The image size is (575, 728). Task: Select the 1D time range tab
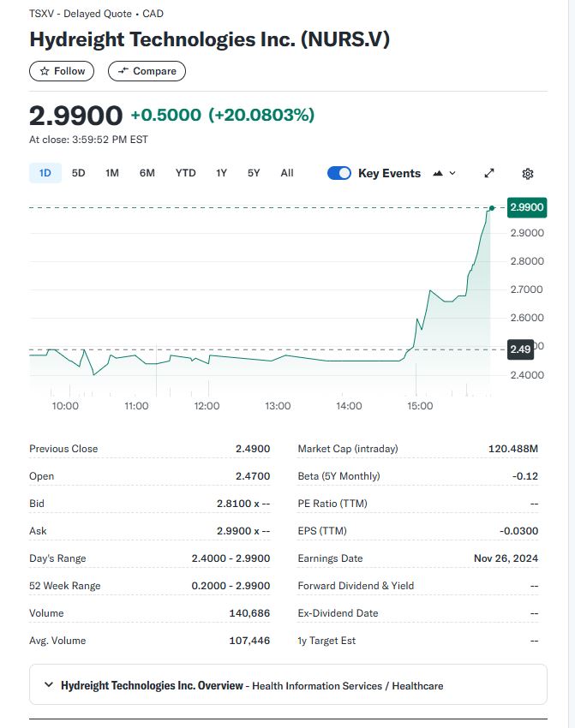click(x=45, y=173)
